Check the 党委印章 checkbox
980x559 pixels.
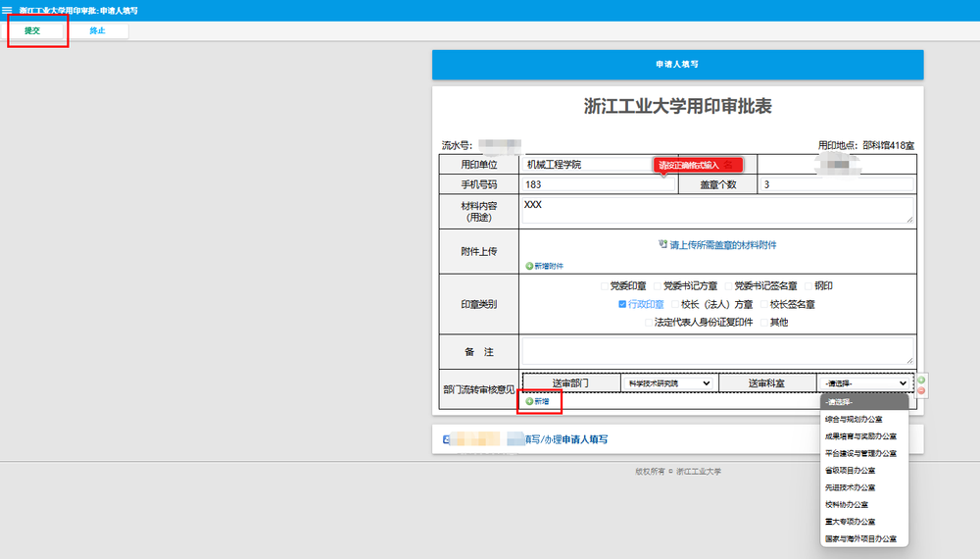[604, 286]
